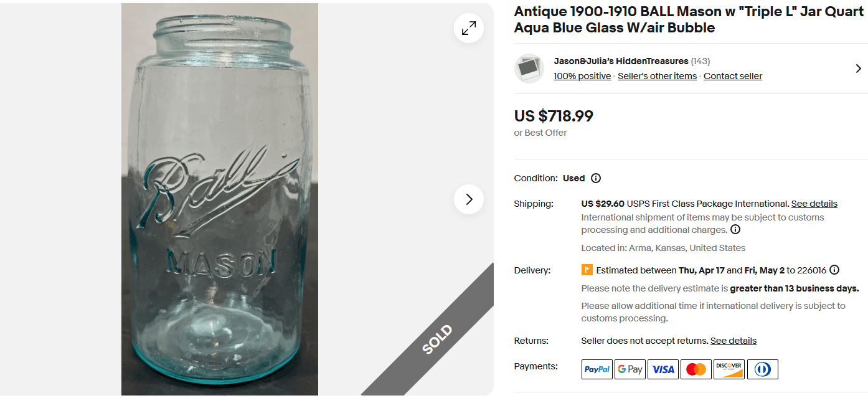Click the PayPal payment icon

[x=597, y=369]
